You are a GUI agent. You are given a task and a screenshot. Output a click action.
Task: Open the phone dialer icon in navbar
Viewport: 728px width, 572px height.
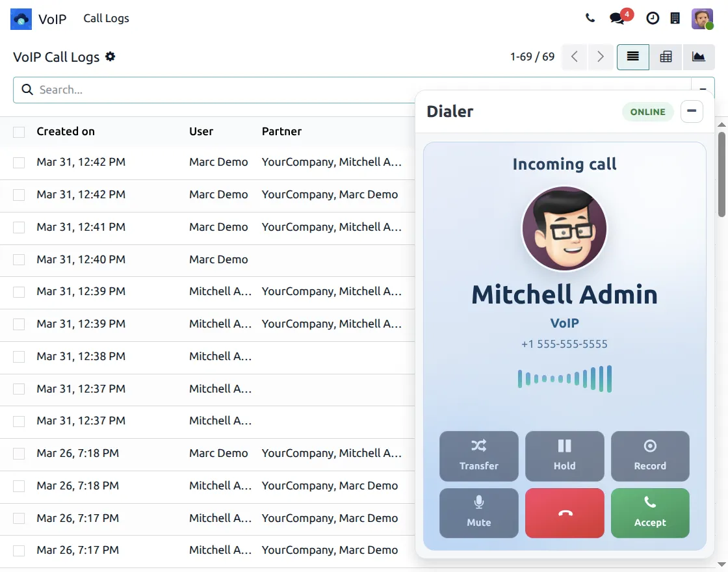click(x=590, y=18)
